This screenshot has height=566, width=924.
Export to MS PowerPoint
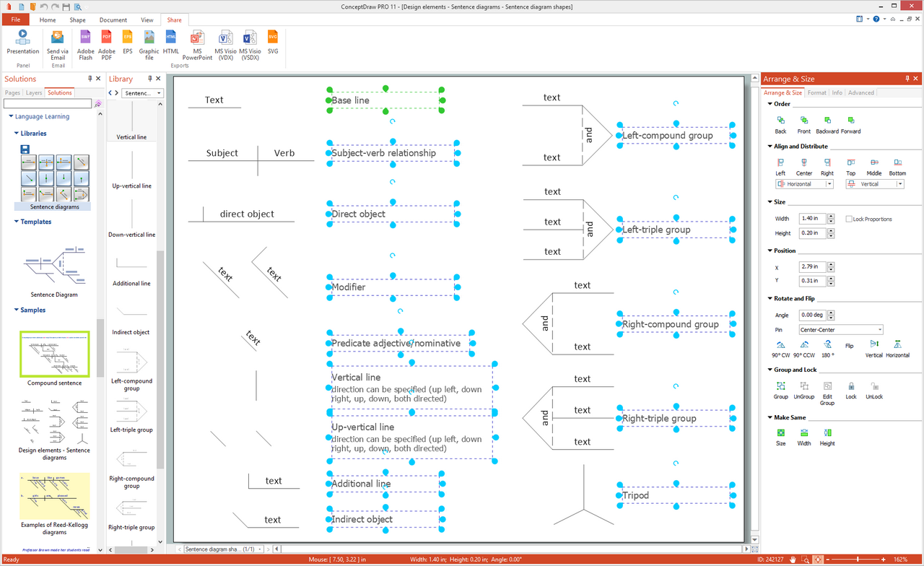(x=197, y=45)
